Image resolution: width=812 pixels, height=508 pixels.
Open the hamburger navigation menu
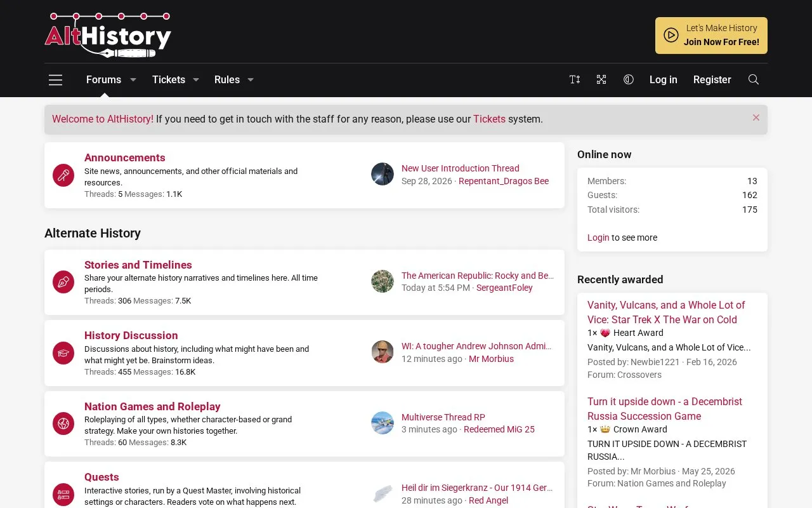click(x=56, y=80)
